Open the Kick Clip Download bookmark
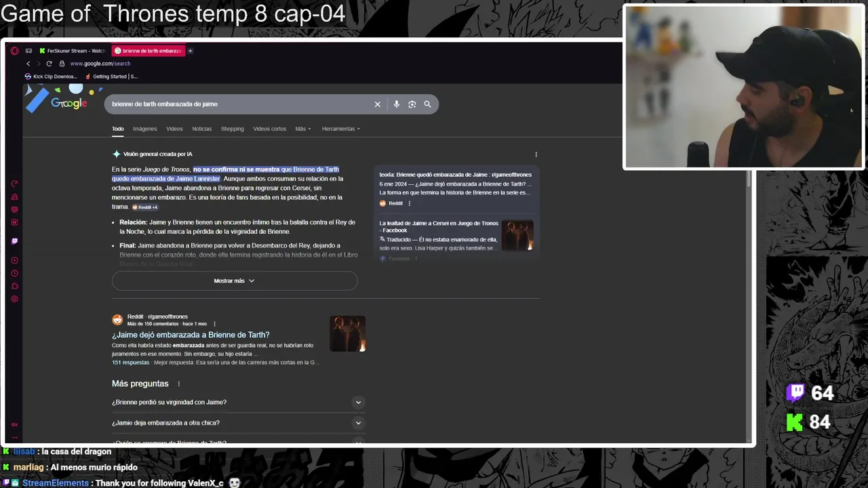The image size is (868, 488). (x=51, y=77)
